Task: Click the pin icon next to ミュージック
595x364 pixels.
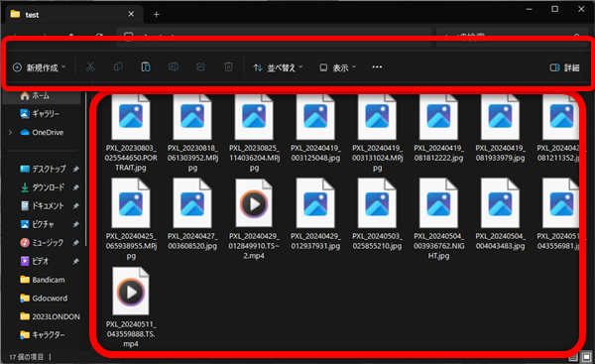Action: point(76,243)
